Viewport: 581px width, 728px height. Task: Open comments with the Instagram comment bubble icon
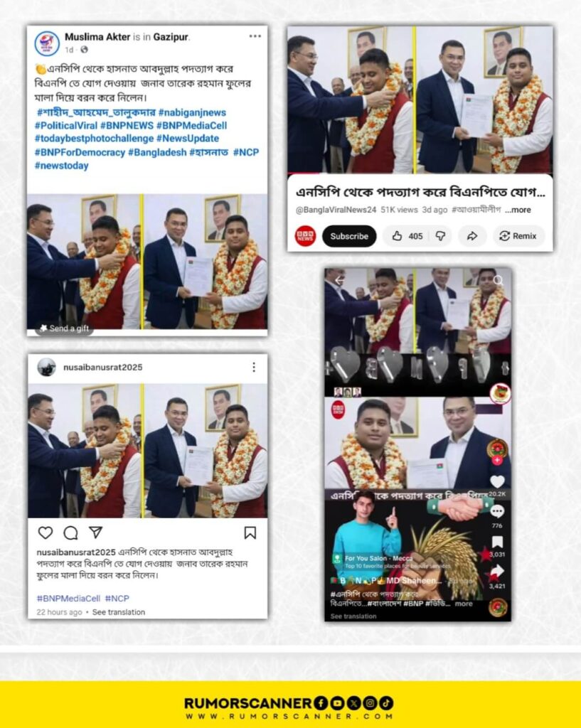(70, 532)
